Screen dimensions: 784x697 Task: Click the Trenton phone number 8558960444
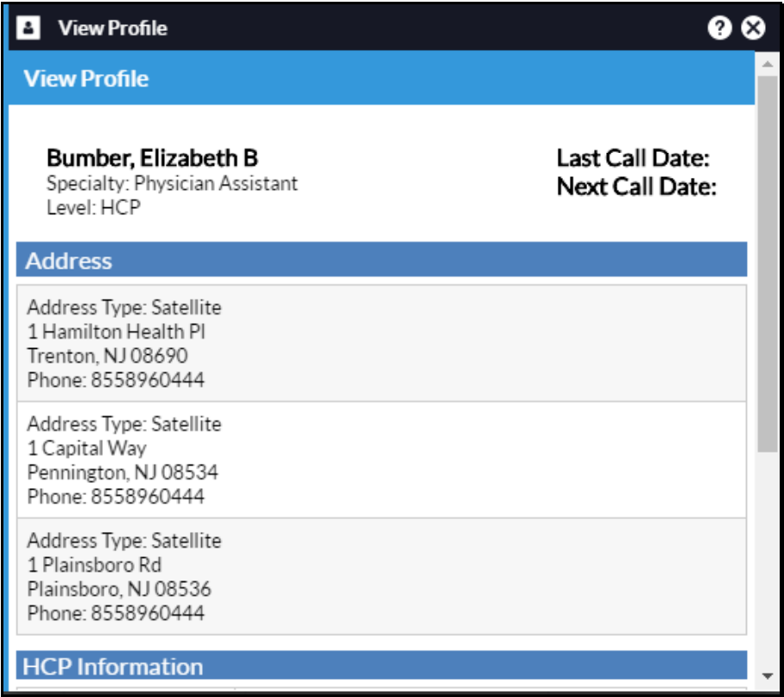pos(148,380)
